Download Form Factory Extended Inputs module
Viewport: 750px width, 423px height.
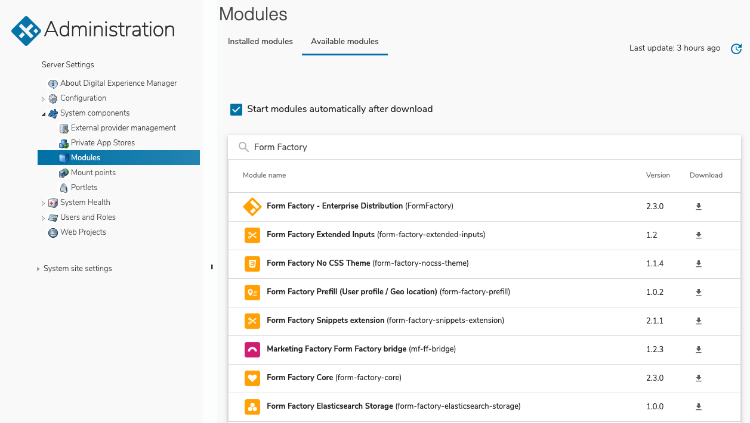(698, 235)
